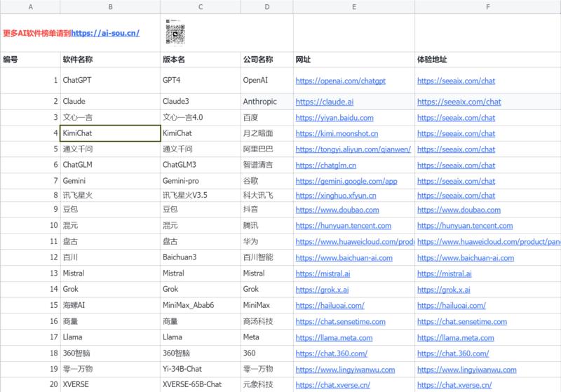The image size is (561, 392).
Task: Select the KimiChat cell in the 软件名称 column
Action: 111,133
